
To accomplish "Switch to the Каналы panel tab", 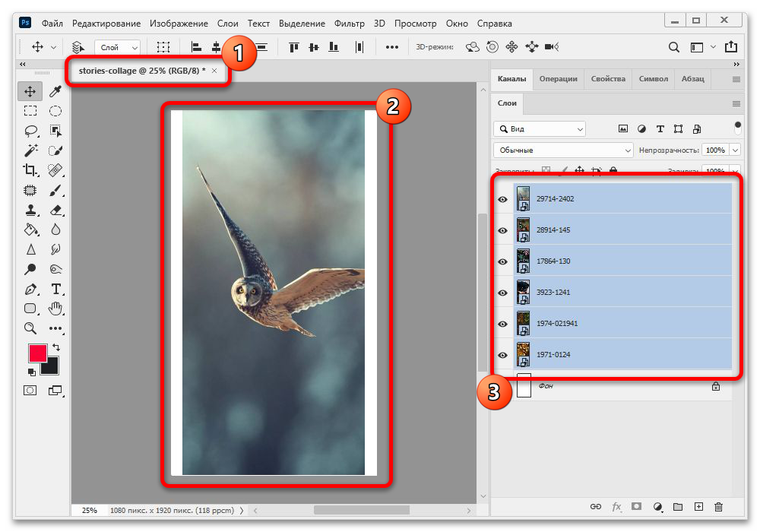I will tap(511, 79).
